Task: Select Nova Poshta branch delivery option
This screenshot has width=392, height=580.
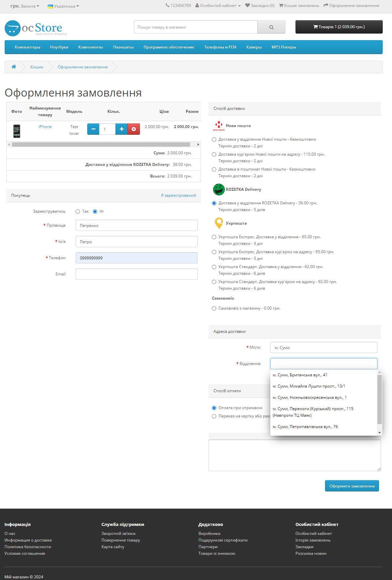Action: coord(214,139)
